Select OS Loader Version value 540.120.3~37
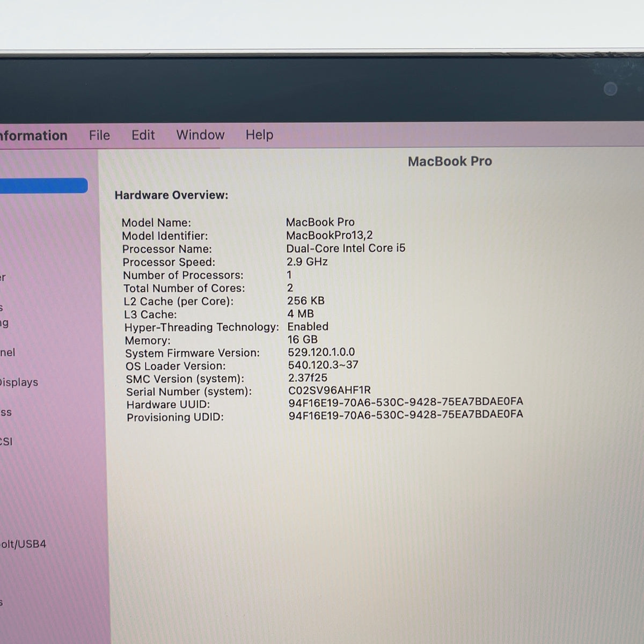 323,365
